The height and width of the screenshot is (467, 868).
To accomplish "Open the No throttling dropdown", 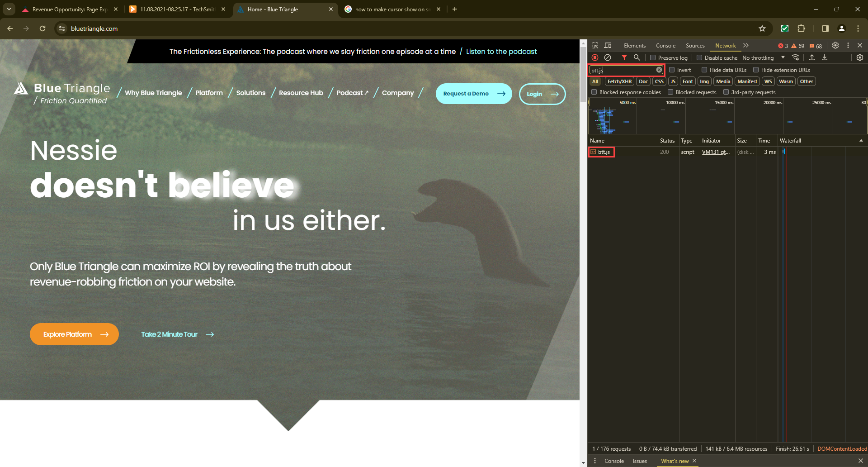I will click(763, 57).
